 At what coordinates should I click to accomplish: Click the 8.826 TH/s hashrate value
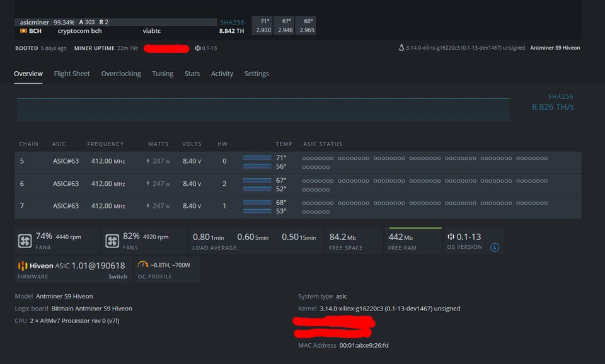553,107
